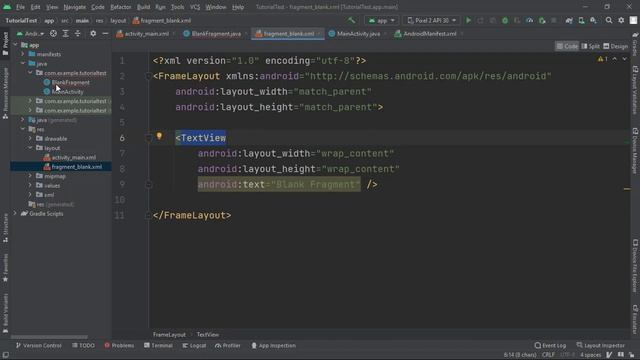Collapse the java folder

click(23, 64)
